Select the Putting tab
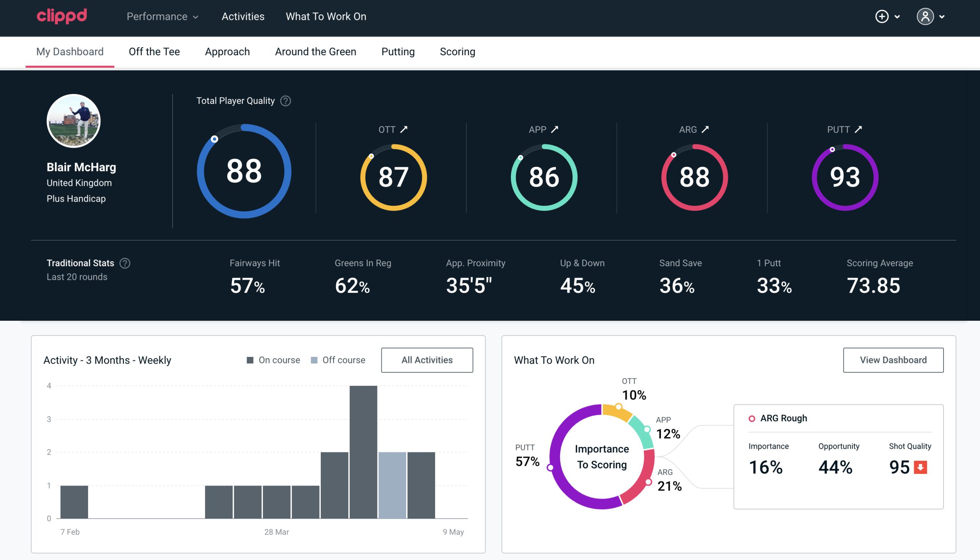980x560 pixels. 398,51
